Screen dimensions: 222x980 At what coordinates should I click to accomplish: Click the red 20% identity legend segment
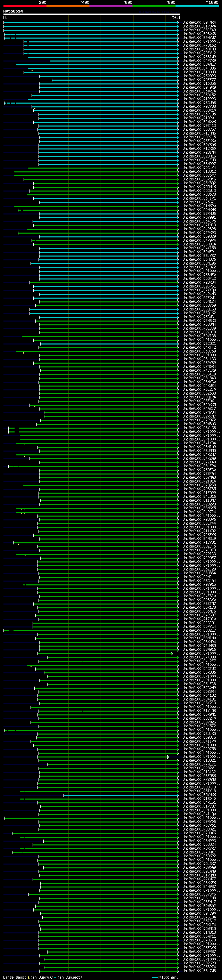(x=25, y=6)
